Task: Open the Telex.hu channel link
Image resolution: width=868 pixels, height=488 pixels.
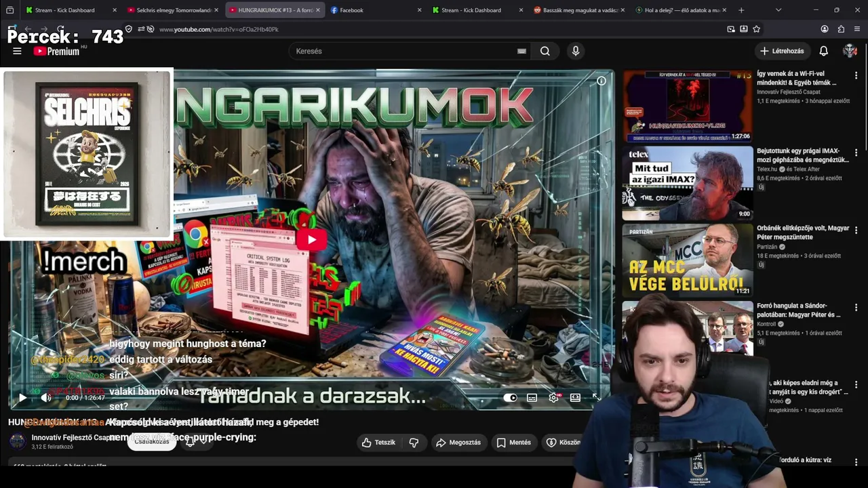Action: [767, 169]
